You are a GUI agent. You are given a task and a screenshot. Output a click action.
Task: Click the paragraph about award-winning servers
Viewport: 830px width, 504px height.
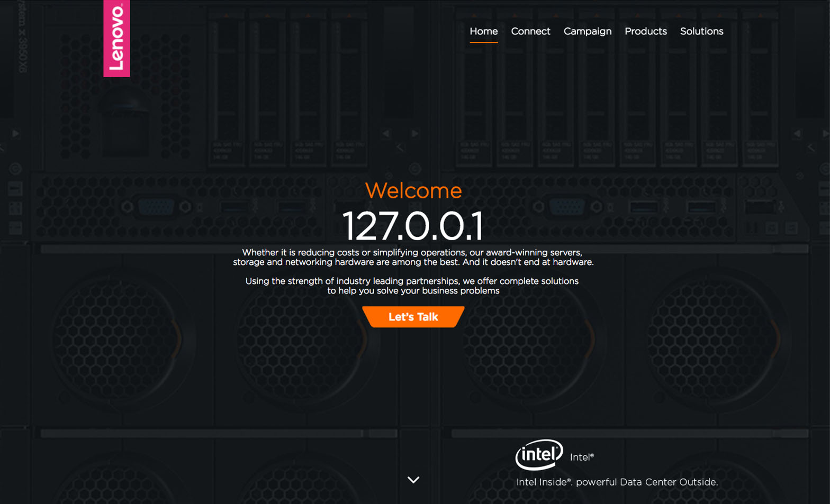point(413,257)
